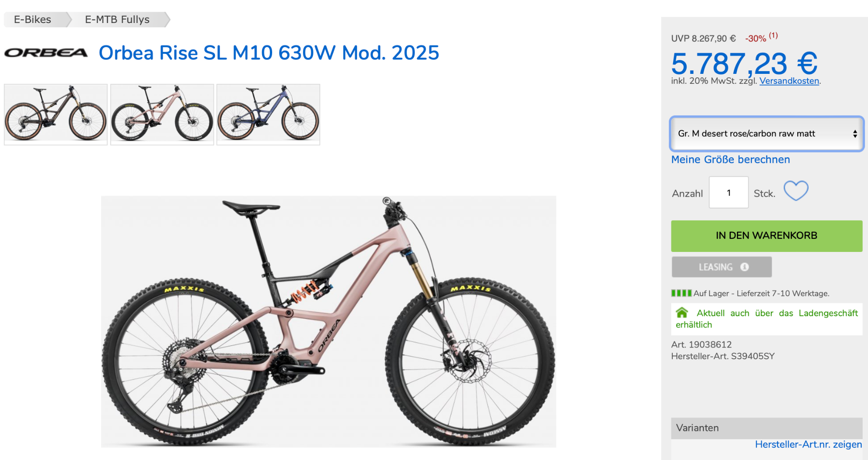
Task: Open the Versandkosten link
Action: click(x=789, y=81)
